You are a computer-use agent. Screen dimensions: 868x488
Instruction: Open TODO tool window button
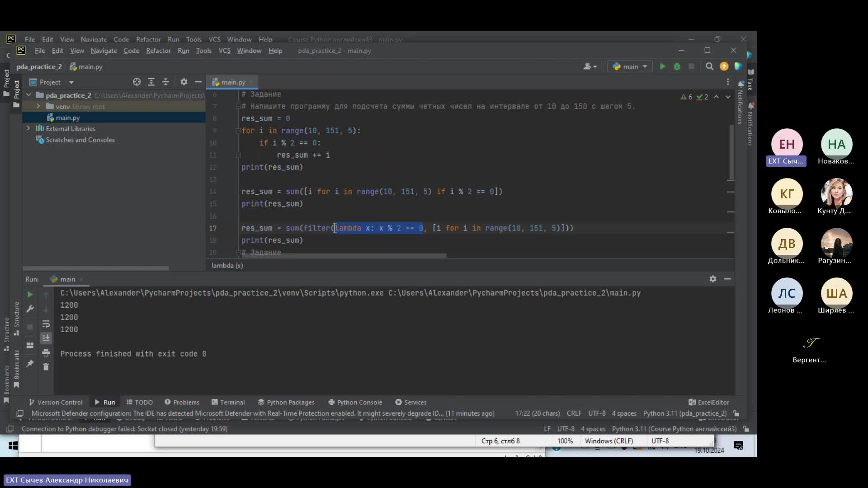click(140, 402)
